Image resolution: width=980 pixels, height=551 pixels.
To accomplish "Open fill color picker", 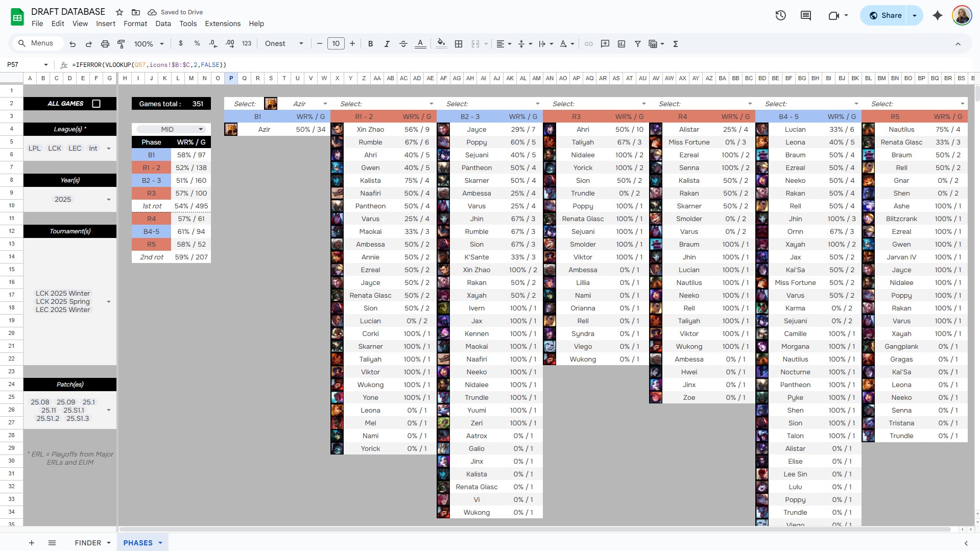I will click(442, 44).
